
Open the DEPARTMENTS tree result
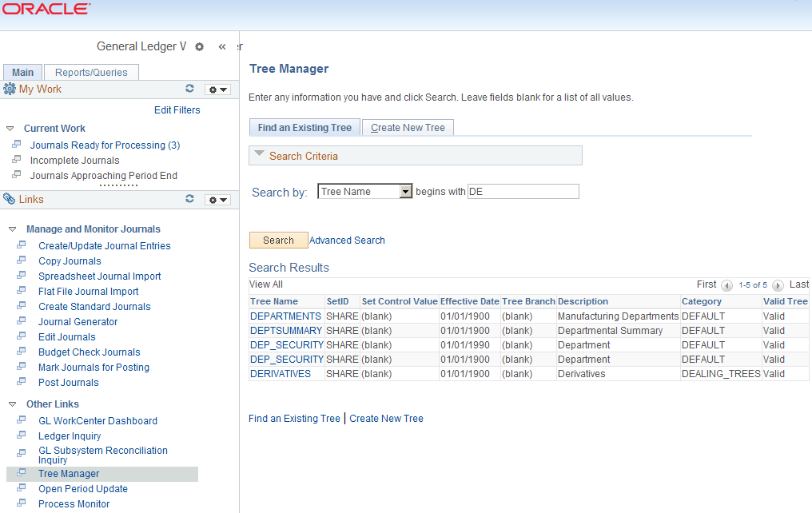pos(285,316)
